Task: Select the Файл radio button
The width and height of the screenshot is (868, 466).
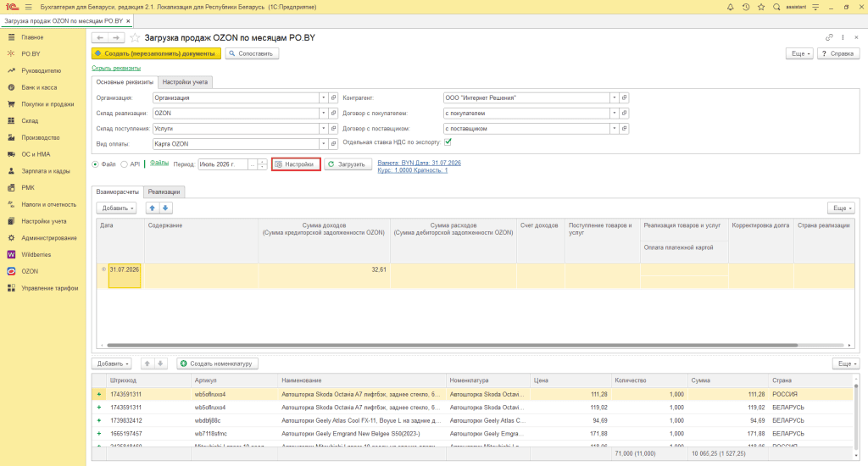Action: 95,164
